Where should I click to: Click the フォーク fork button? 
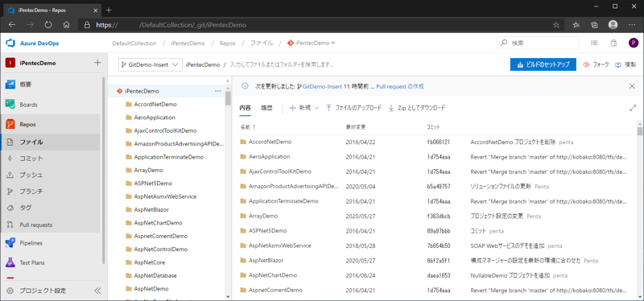click(x=596, y=64)
